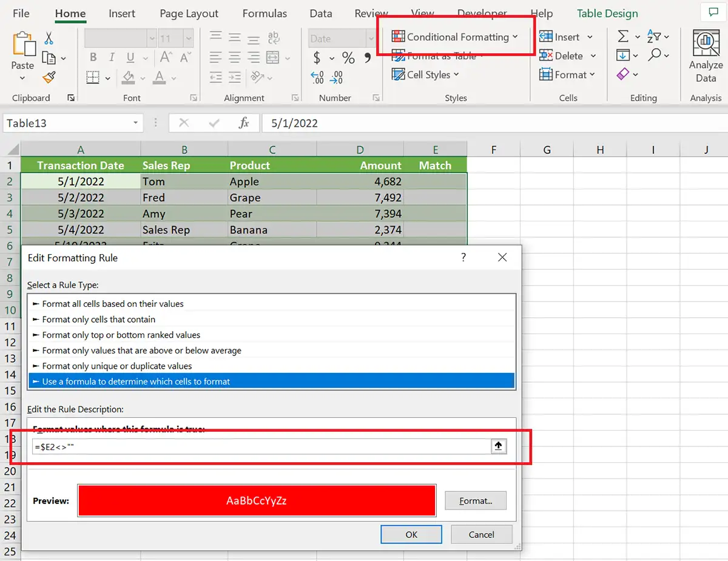Open the font size dropdown
This screenshot has height=561, width=728.
point(188,38)
